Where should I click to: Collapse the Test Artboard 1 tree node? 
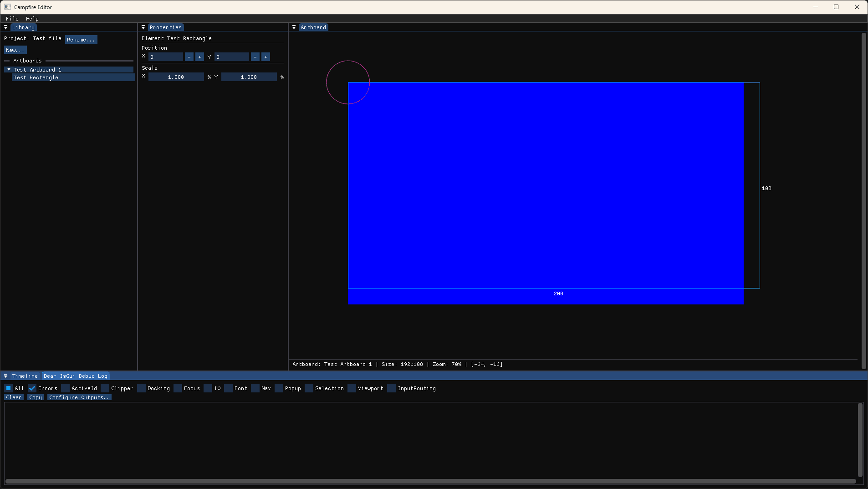click(x=9, y=70)
